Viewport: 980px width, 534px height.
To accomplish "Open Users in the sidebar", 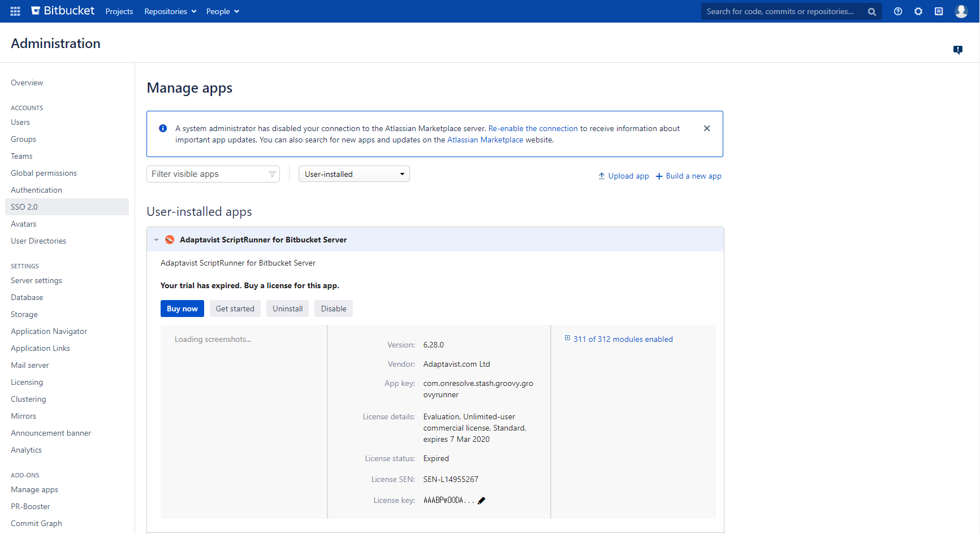I will [x=20, y=122].
